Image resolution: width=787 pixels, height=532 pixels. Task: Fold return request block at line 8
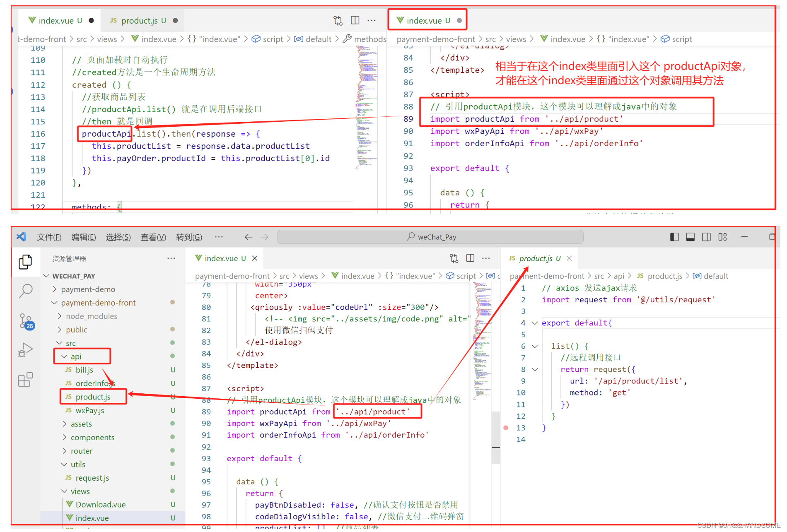[x=535, y=369]
